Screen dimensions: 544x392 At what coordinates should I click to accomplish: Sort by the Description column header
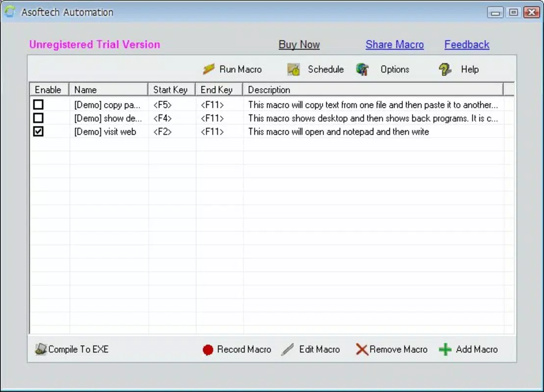pyautogui.click(x=373, y=90)
